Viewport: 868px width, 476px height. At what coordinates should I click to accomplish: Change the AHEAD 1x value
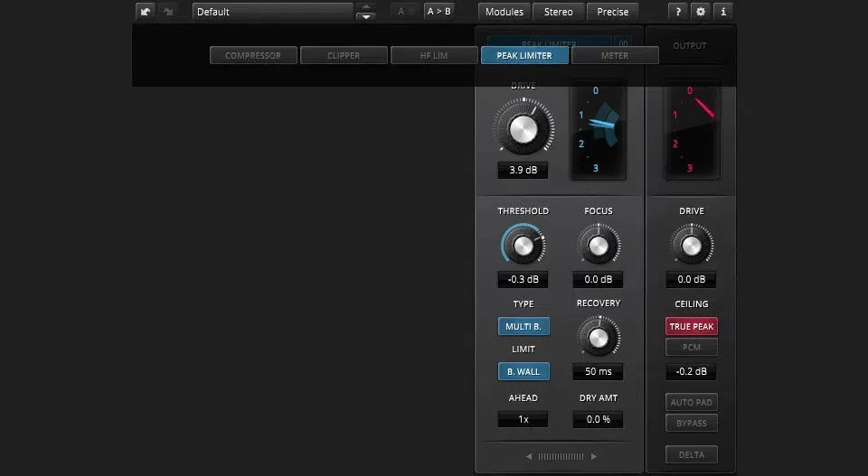point(524,419)
